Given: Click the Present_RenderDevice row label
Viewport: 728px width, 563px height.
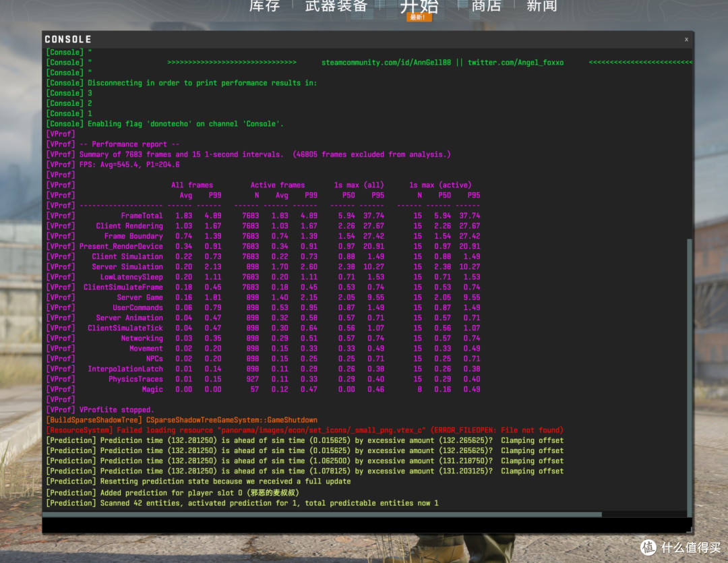Looking at the screenshot, I should tap(121, 247).
